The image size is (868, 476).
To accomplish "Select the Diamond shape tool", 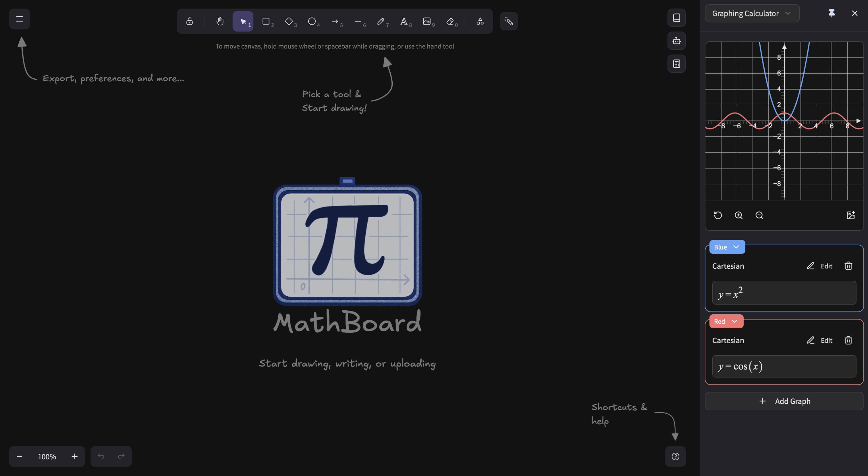I will tap(289, 22).
